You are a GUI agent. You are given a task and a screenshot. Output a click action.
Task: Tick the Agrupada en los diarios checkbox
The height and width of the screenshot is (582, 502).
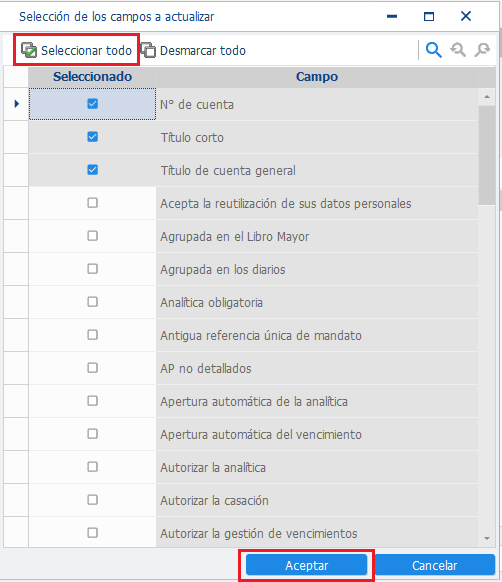(x=92, y=269)
